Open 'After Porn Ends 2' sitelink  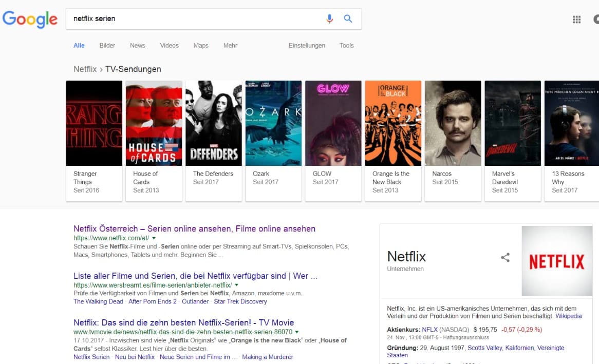point(153,301)
